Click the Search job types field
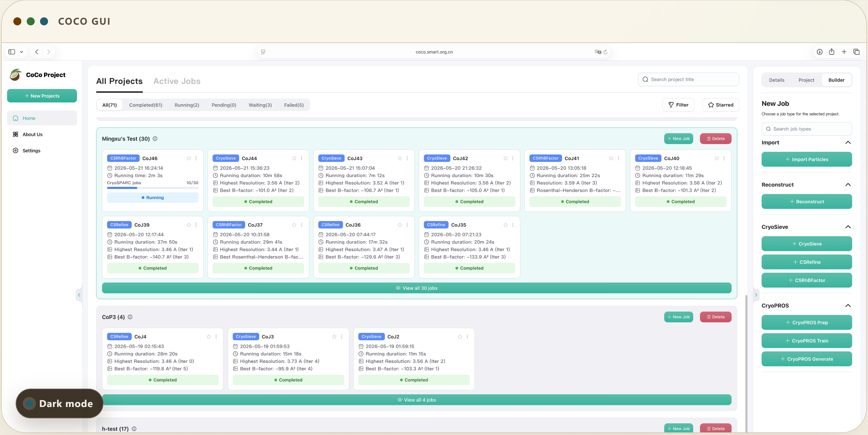 [x=806, y=129]
